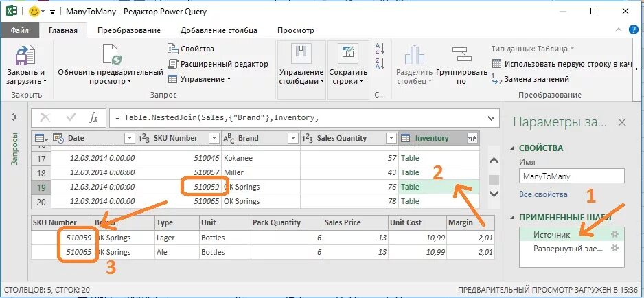Sort descending with the Z-A icon
This screenshot has height=298, width=644.
tap(380, 63)
